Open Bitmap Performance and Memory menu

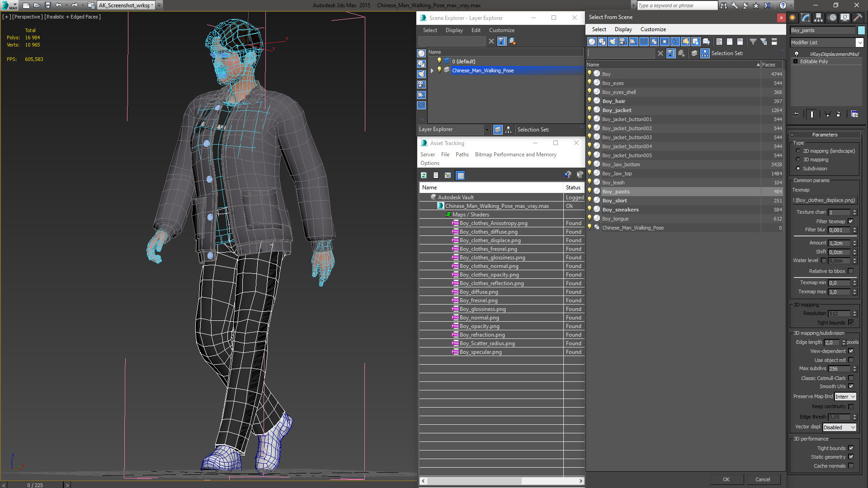pyautogui.click(x=515, y=155)
